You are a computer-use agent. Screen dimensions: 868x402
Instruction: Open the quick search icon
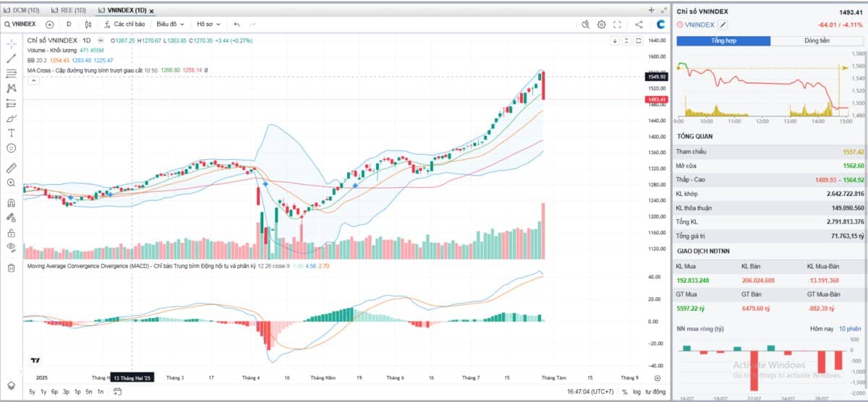coord(587,24)
